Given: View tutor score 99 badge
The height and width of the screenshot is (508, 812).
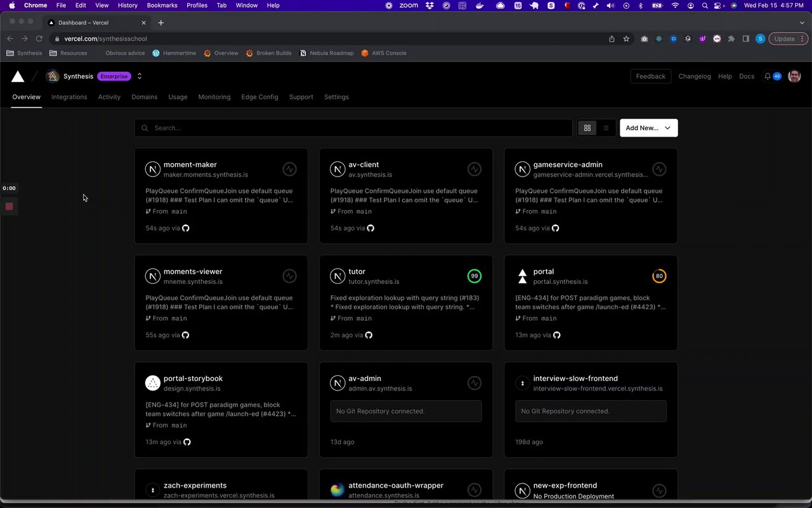Looking at the screenshot, I should coord(475,276).
